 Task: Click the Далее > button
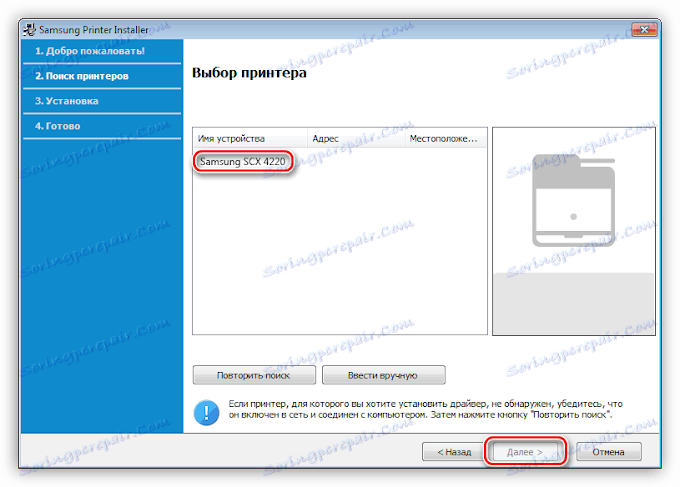click(x=525, y=452)
